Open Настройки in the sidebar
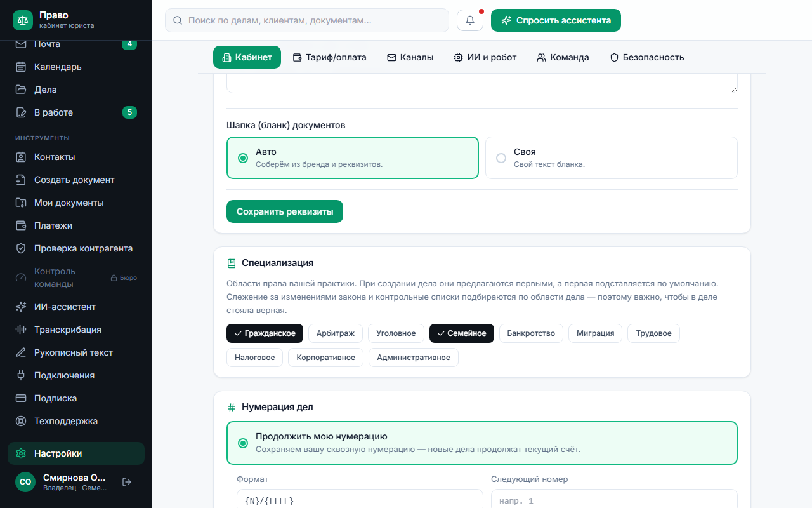Image resolution: width=812 pixels, height=508 pixels. 76,453
